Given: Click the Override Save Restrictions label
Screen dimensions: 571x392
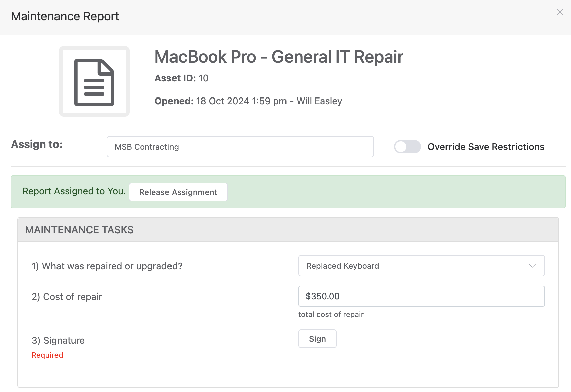Looking at the screenshot, I should [x=485, y=147].
